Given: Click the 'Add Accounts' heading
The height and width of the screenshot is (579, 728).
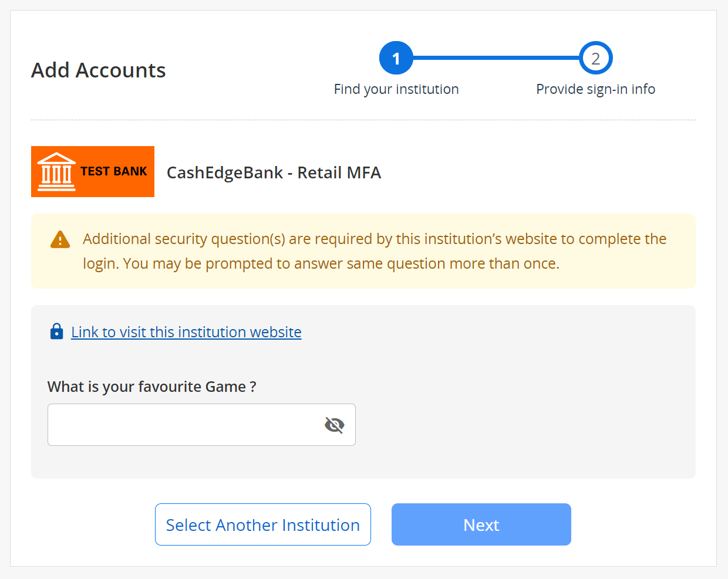Looking at the screenshot, I should pos(99,70).
